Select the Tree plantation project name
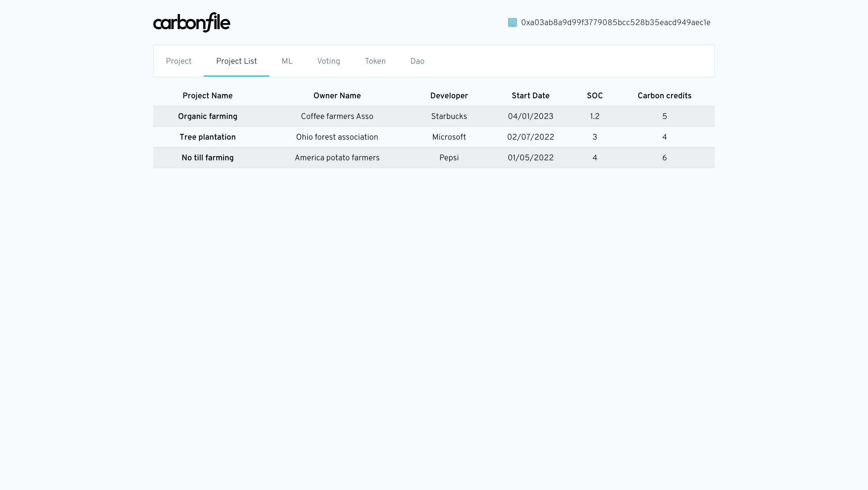This screenshot has height=490, width=868. click(x=208, y=137)
